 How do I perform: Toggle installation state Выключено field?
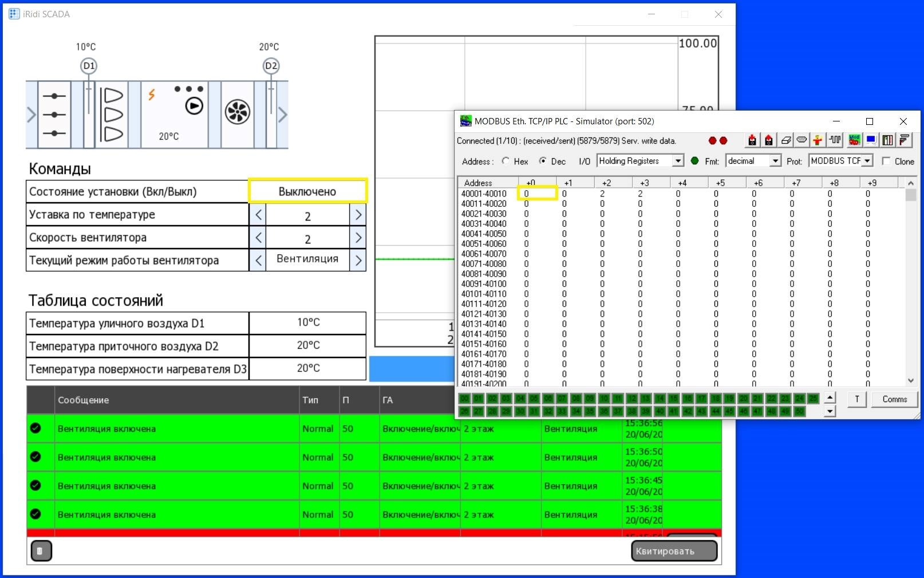[x=307, y=191]
